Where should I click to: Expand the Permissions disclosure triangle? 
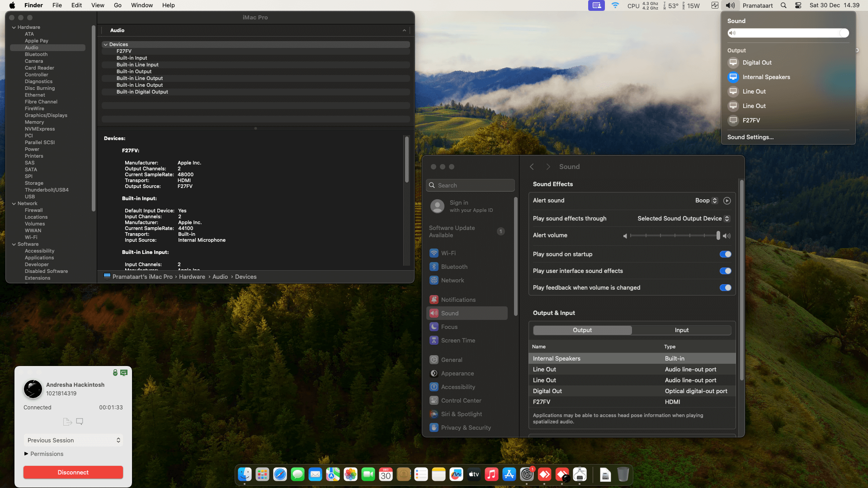26,454
